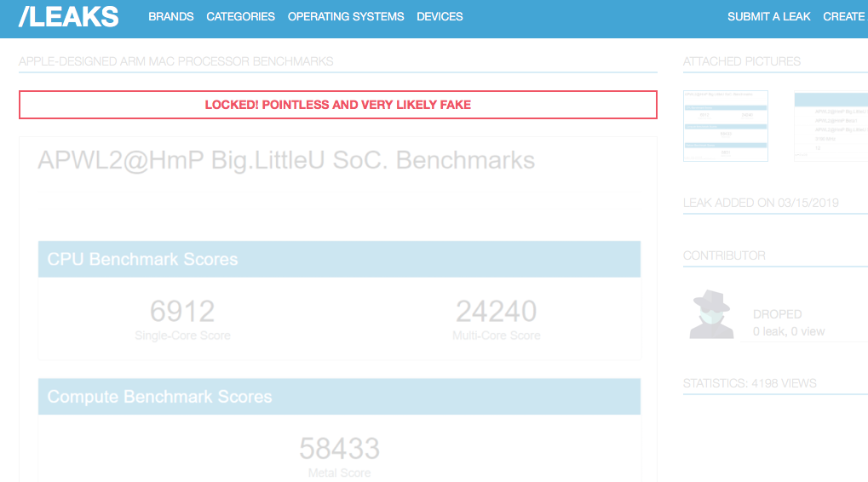Click the Multi-Core Score label

coord(496,336)
